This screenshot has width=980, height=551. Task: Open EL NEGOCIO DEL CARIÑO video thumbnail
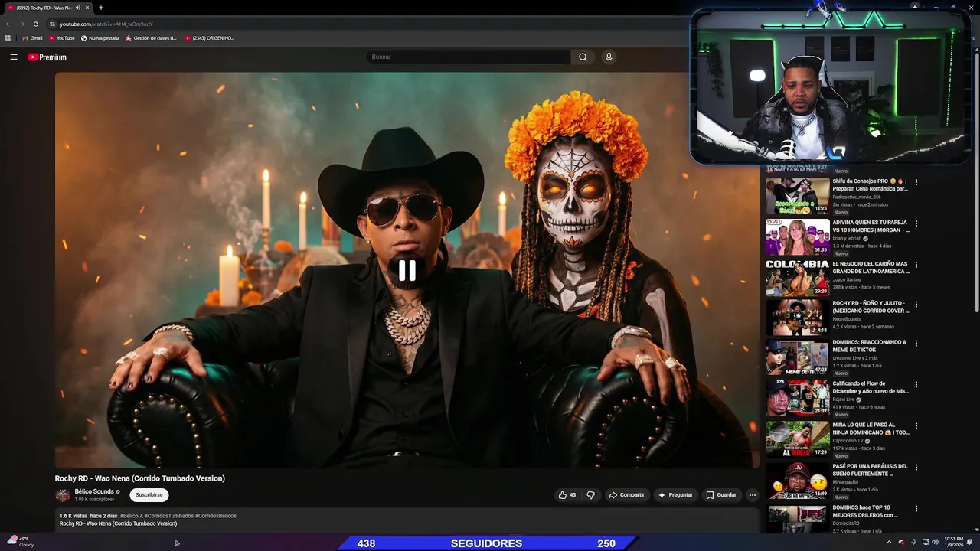pyautogui.click(x=797, y=278)
